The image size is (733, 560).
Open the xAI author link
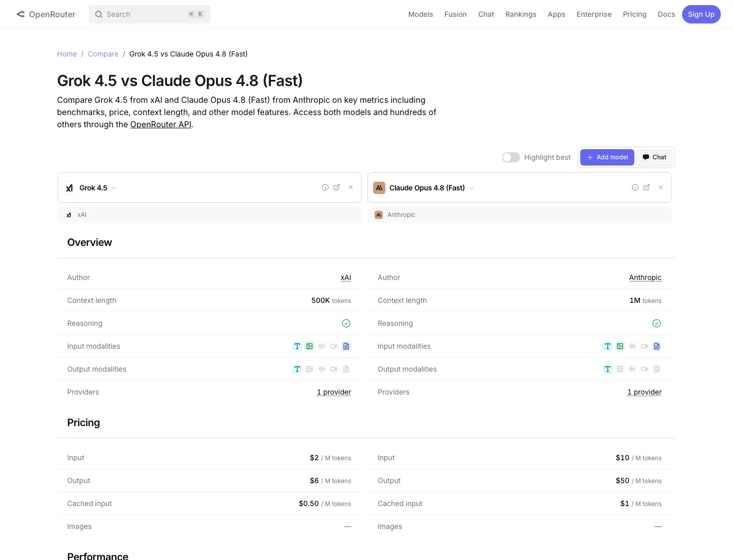tap(346, 277)
